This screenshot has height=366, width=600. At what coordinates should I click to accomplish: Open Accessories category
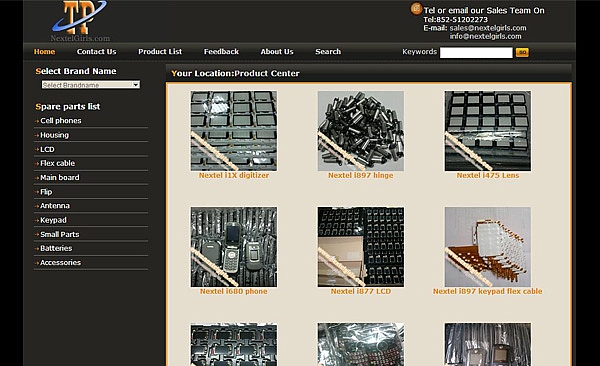click(60, 263)
